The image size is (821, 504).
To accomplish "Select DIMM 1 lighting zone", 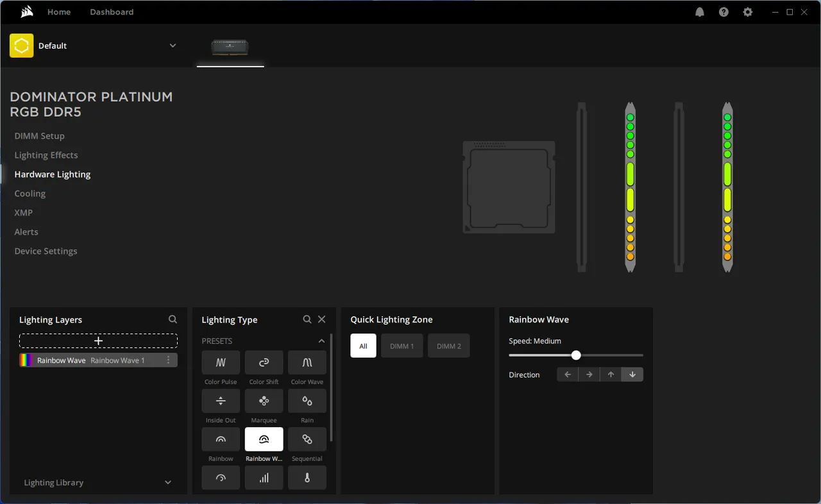I will (x=402, y=346).
